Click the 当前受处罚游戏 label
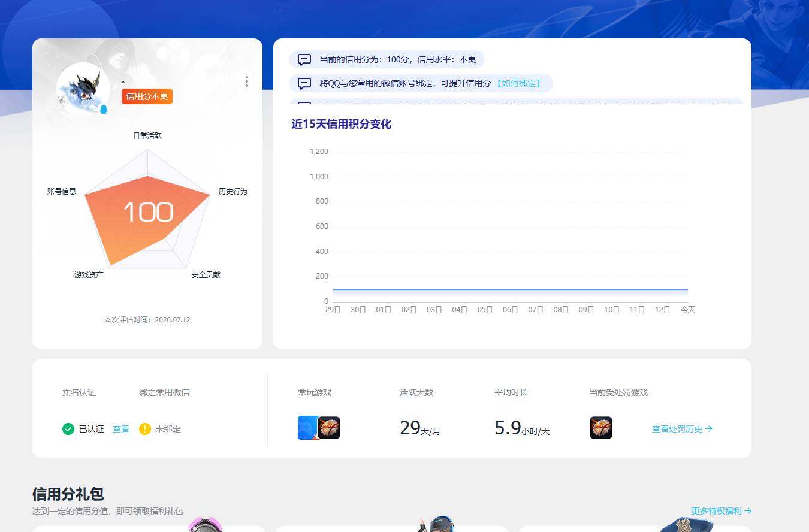This screenshot has width=809, height=532. tap(618, 392)
